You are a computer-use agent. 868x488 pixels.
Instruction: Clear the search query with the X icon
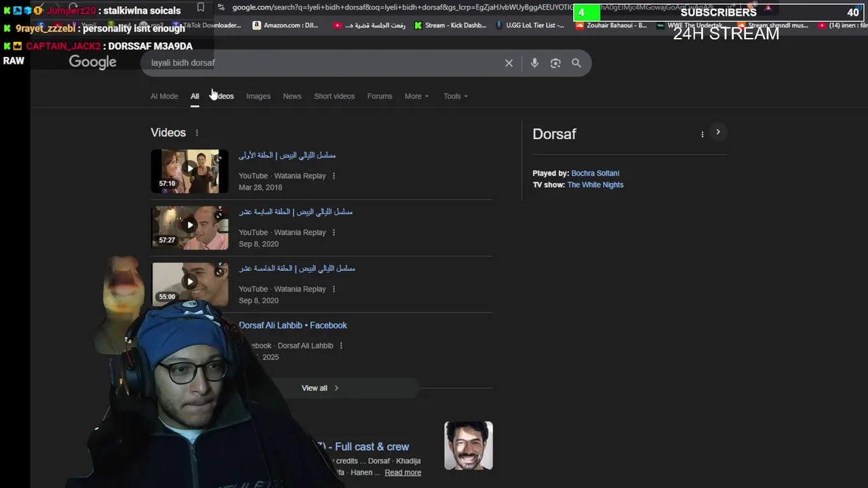point(509,63)
